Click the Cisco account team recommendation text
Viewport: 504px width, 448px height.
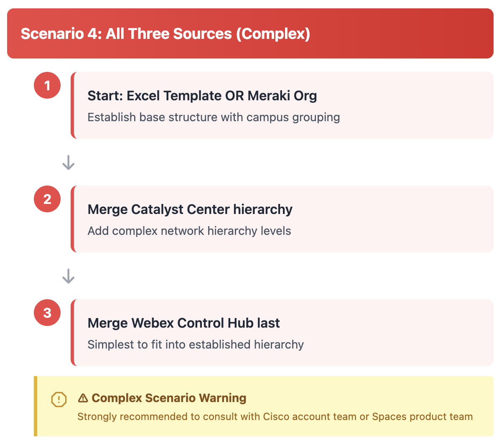[275, 417]
